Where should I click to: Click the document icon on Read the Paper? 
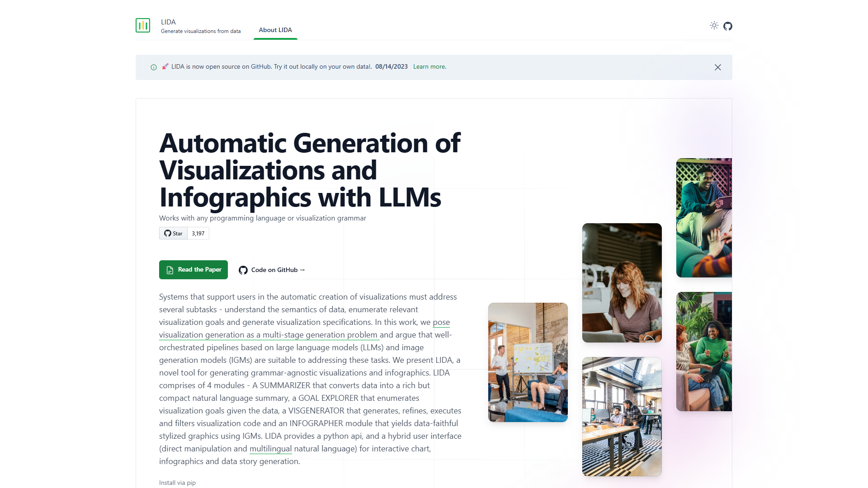pyautogui.click(x=170, y=270)
